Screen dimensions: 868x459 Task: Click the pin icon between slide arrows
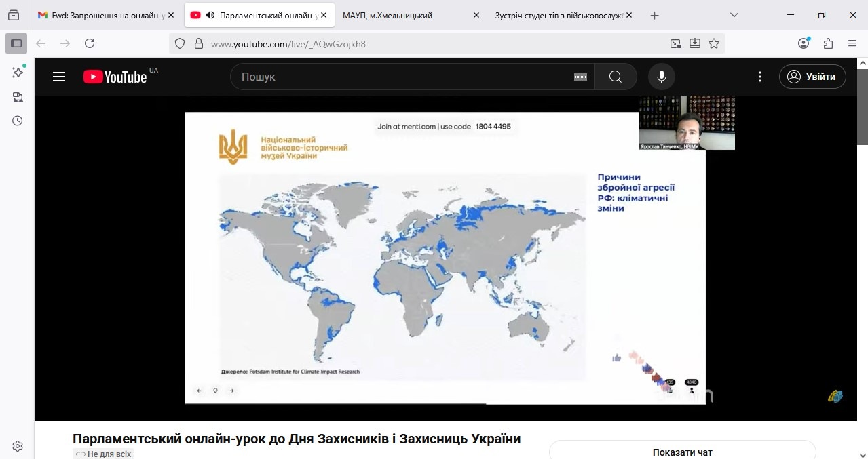tap(215, 391)
